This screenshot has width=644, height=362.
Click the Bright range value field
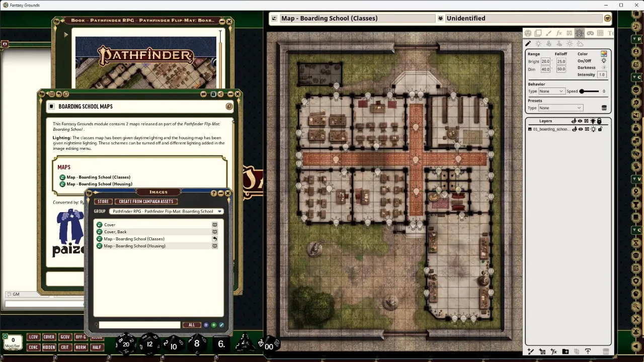545,61
